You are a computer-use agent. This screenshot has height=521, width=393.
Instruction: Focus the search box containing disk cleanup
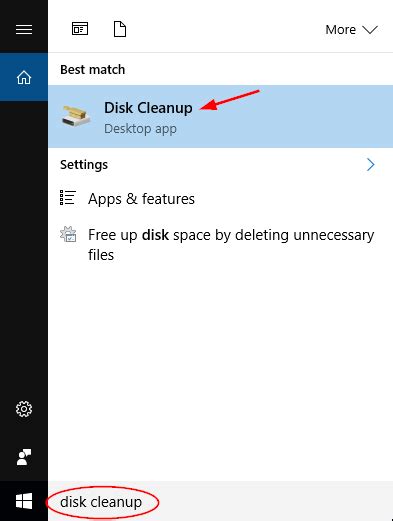coord(220,502)
